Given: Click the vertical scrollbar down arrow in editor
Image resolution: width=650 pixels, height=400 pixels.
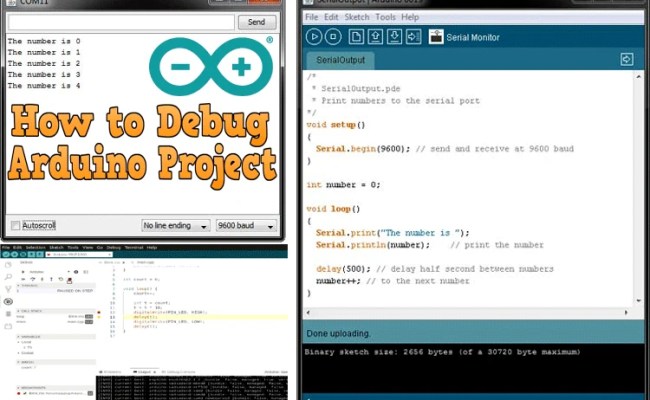Looking at the screenshot, I should (638, 301).
